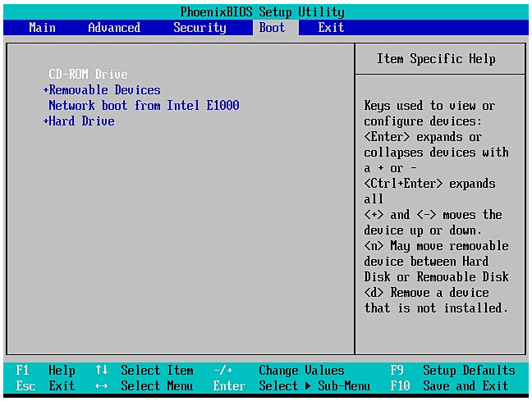Screen dimensions: 532x401
Task: Click the up-down arrows icon in footer
Action: tap(101, 371)
